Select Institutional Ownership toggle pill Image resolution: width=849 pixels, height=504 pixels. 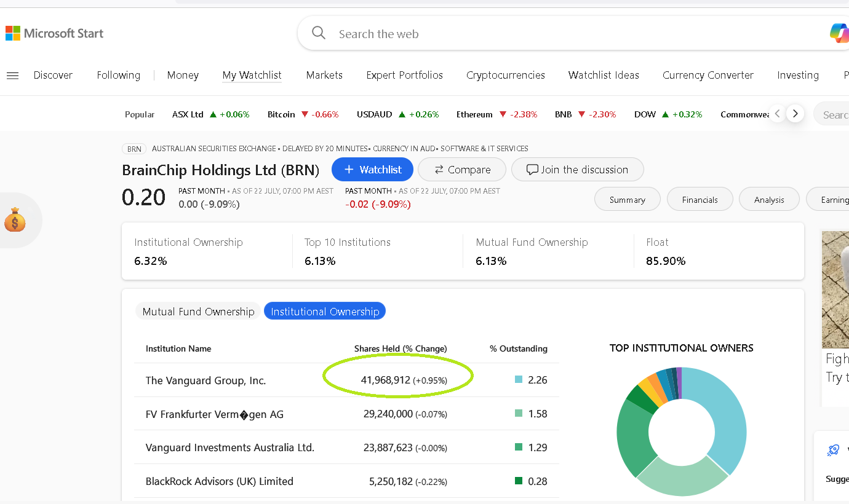click(x=325, y=312)
